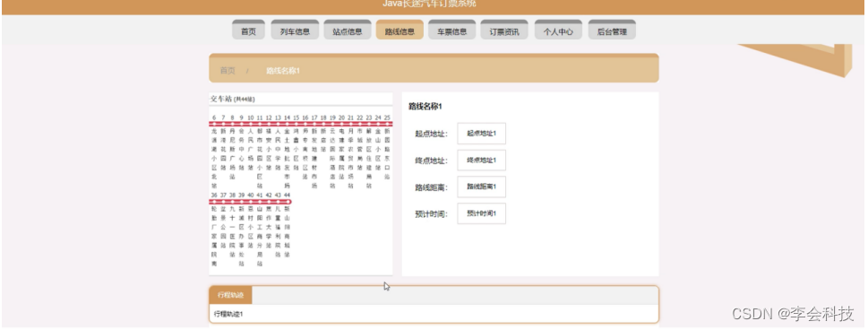
Task: Select station number 6 on route line
Action: pos(214,117)
